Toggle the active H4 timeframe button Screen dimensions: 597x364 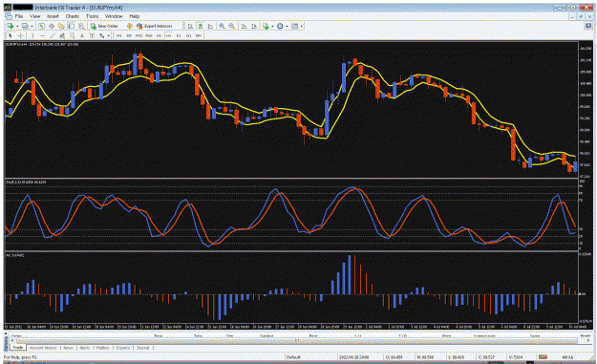point(168,35)
